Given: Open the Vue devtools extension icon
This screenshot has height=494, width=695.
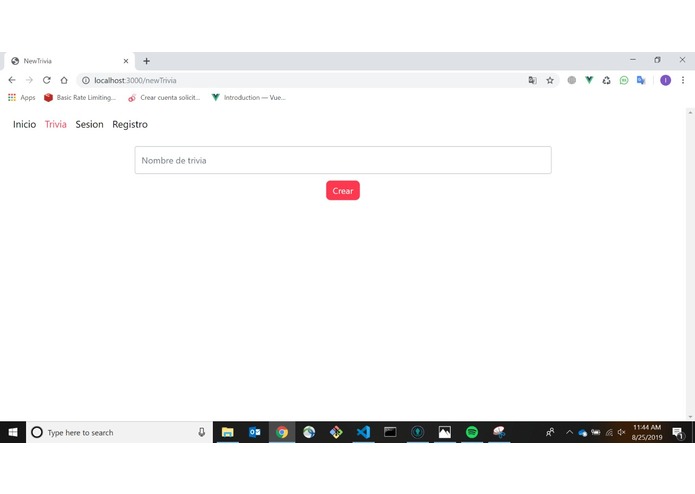Looking at the screenshot, I should 589,80.
